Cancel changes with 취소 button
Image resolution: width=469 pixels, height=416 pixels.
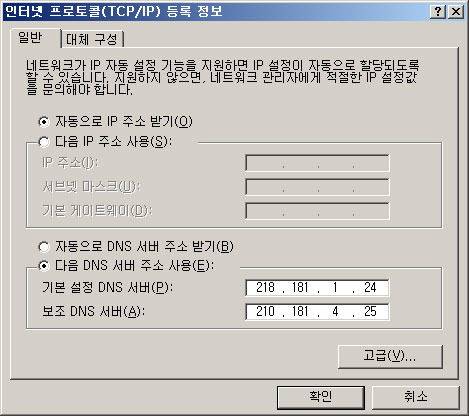coord(416,397)
